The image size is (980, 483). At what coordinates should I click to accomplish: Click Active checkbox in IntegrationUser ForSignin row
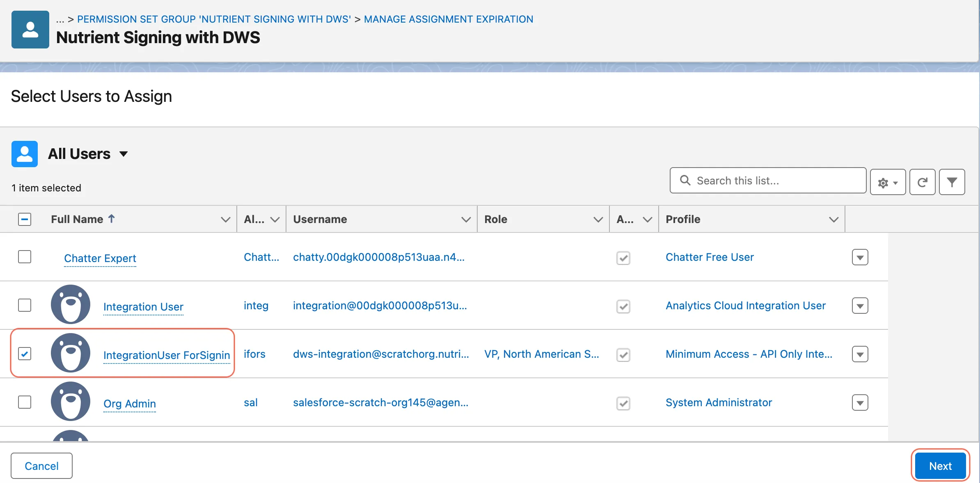[623, 355]
